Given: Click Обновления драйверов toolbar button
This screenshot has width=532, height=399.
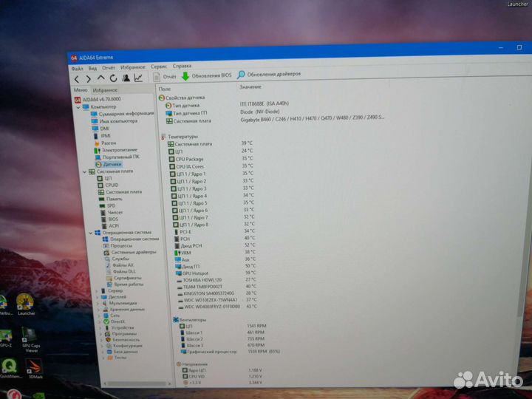Looking at the screenshot, I should tap(269, 74).
